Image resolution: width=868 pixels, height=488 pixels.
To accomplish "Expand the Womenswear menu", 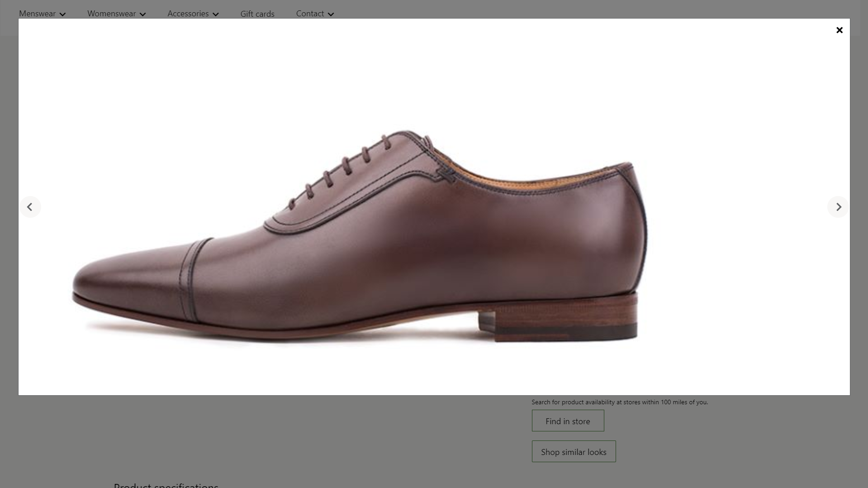I will click(117, 14).
